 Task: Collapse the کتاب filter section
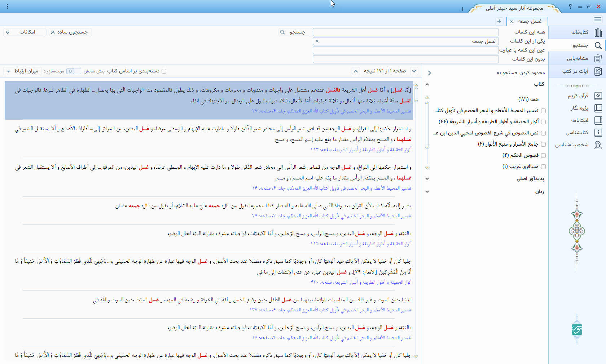coord(427,84)
